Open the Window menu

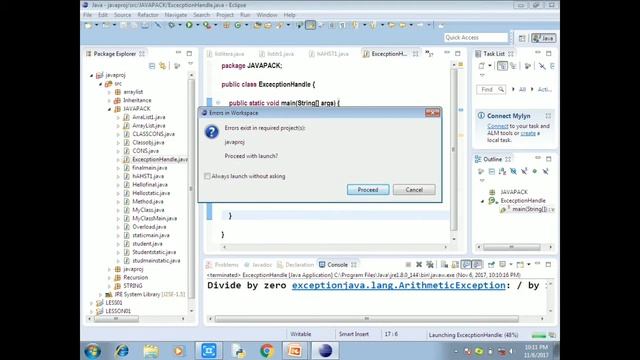tap(267, 15)
